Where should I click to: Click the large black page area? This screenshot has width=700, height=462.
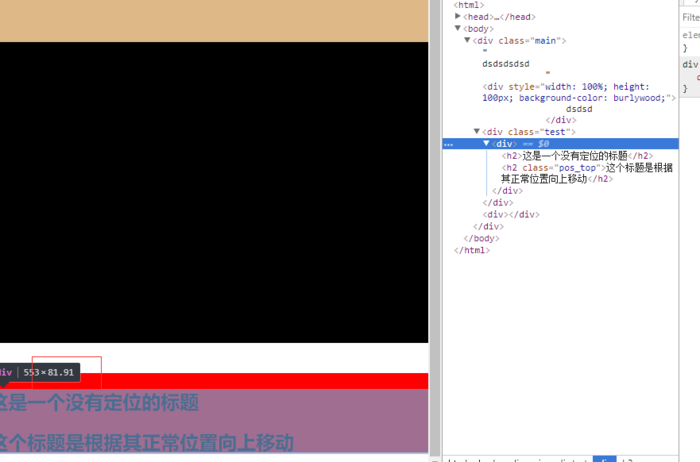(214, 192)
